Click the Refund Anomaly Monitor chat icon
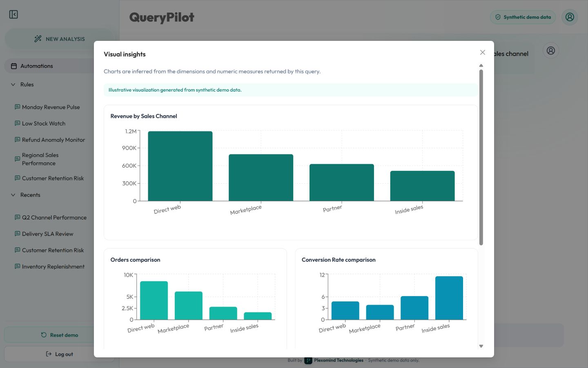This screenshot has width=588, height=368. 17,139
